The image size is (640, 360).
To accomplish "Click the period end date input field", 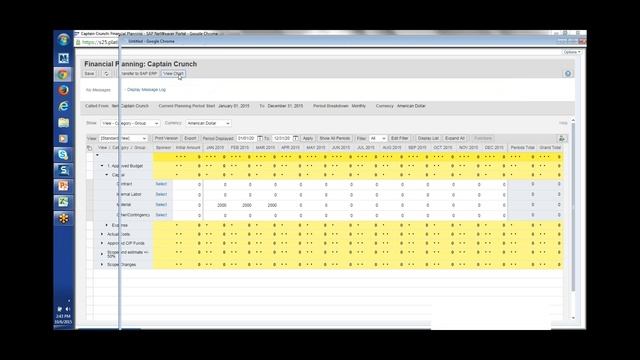I will tap(282, 138).
